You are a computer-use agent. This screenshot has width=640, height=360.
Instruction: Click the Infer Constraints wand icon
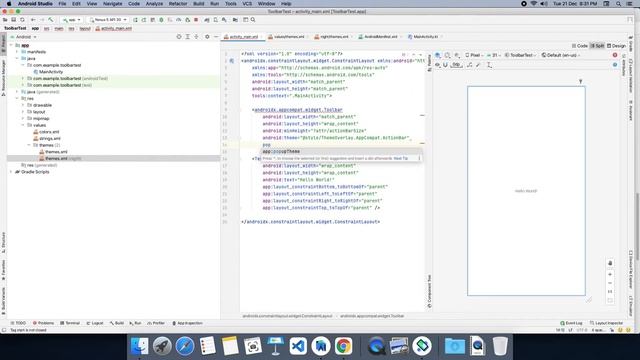click(x=478, y=65)
